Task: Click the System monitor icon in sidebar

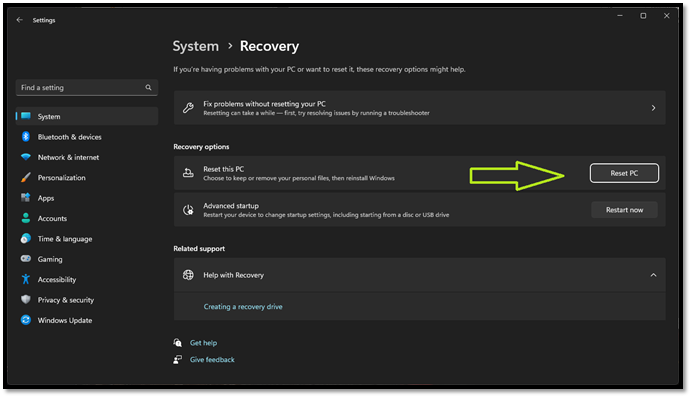Action: [x=26, y=116]
